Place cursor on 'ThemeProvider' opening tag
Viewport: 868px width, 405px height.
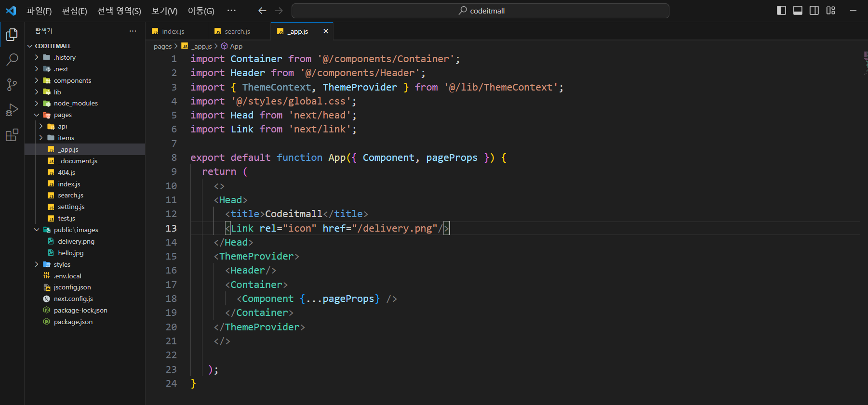click(256, 256)
